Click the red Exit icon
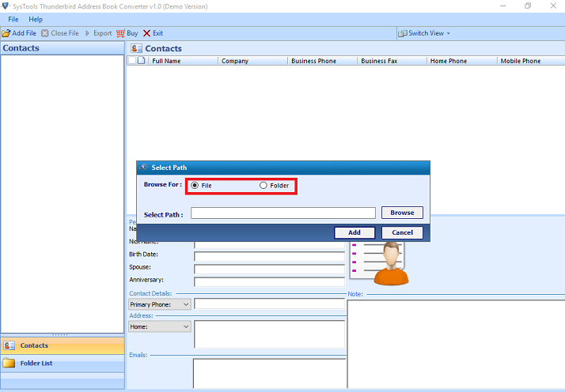The height and width of the screenshot is (392, 565). point(146,33)
